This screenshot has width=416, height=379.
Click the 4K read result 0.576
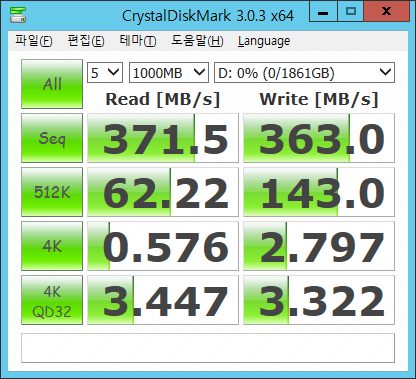(163, 246)
